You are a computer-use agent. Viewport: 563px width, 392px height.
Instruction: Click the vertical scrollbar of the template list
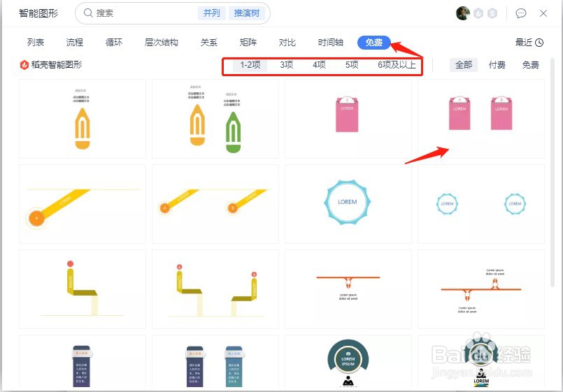point(553,172)
